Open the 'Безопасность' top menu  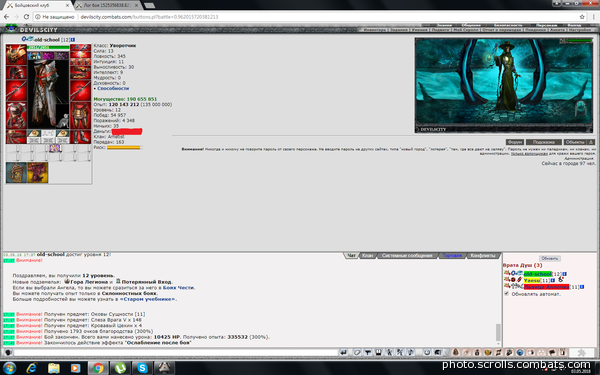tap(508, 25)
